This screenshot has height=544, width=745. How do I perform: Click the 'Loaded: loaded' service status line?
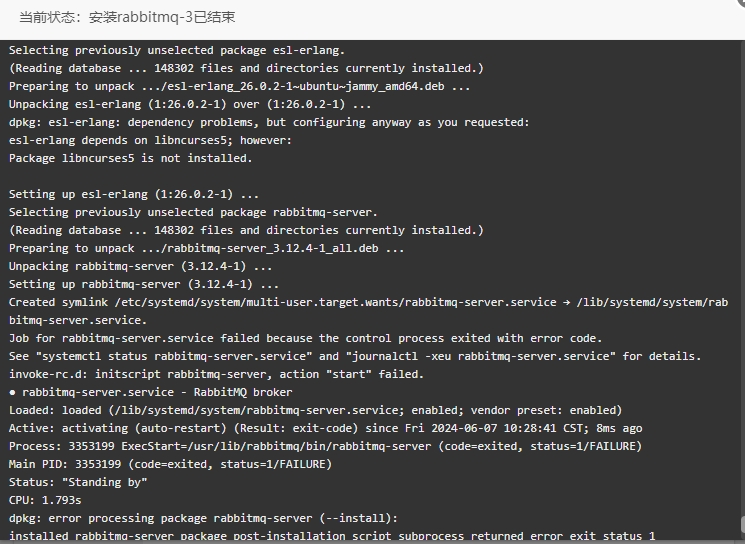pyautogui.click(x=315, y=410)
